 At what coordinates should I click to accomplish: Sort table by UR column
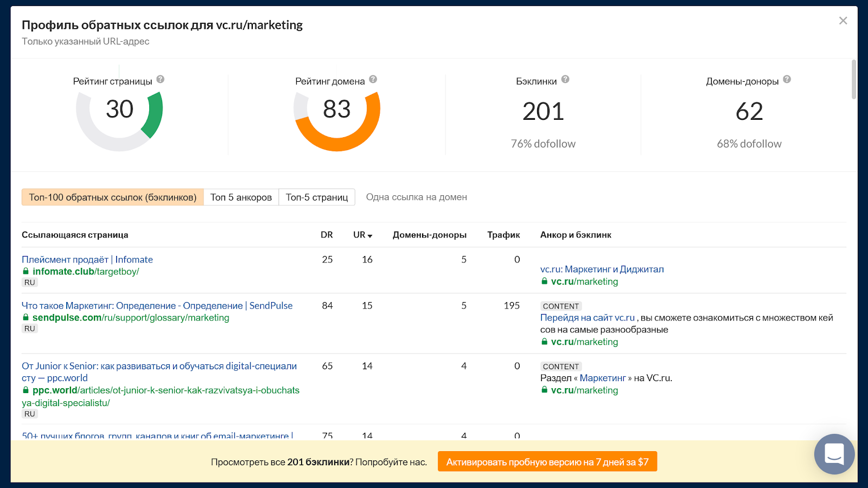(362, 235)
